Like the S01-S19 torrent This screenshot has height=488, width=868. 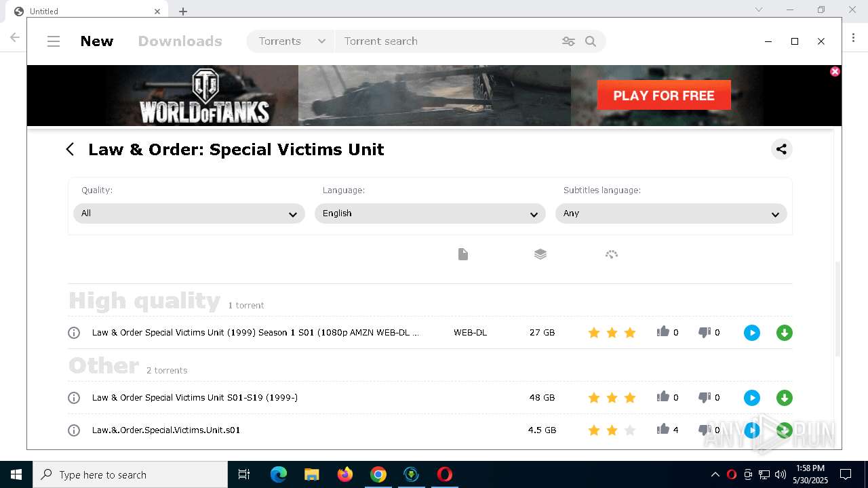[x=663, y=396]
